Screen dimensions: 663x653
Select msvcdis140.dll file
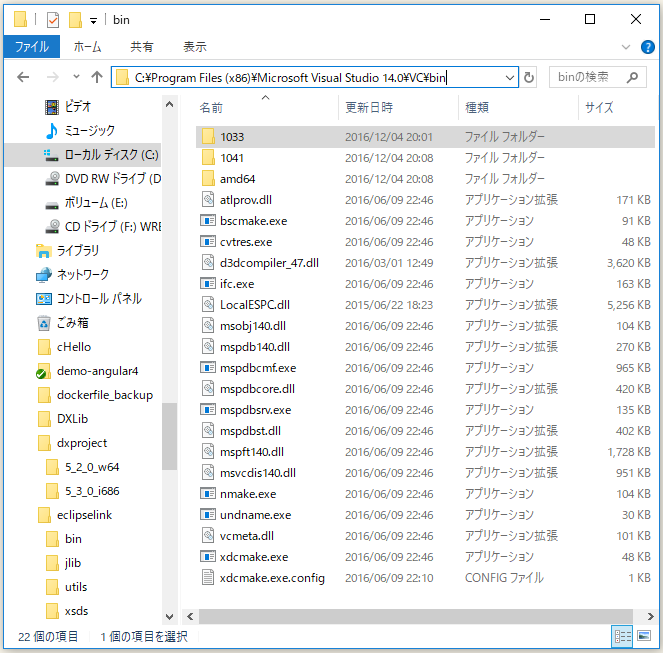pyautogui.click(x=425, y=473)
